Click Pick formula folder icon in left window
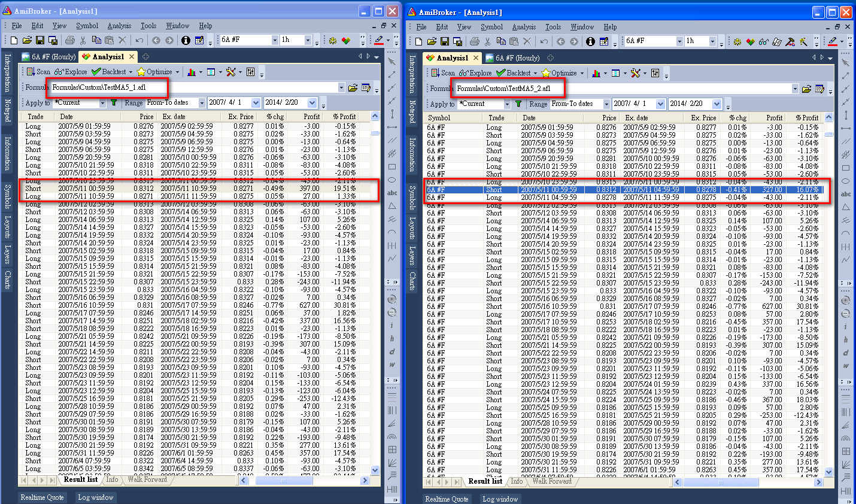Viewport: 856px width, 504px height. (x=353, y=87)
